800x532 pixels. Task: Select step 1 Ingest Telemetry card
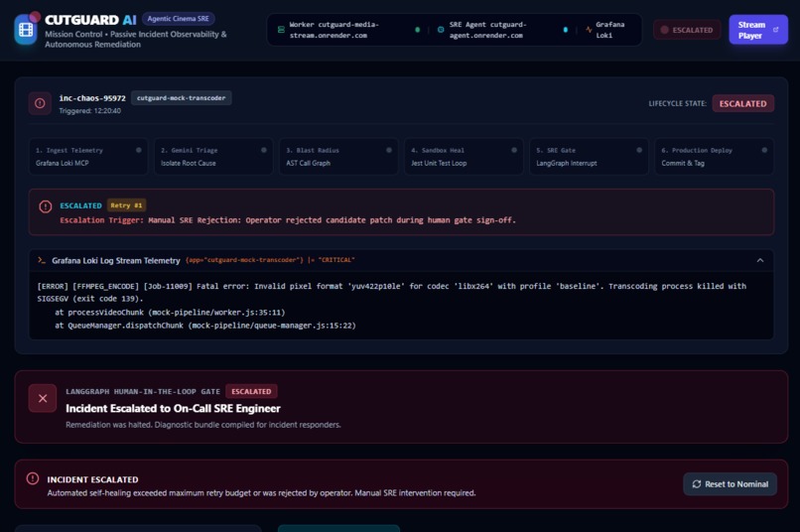click(88, 157)
